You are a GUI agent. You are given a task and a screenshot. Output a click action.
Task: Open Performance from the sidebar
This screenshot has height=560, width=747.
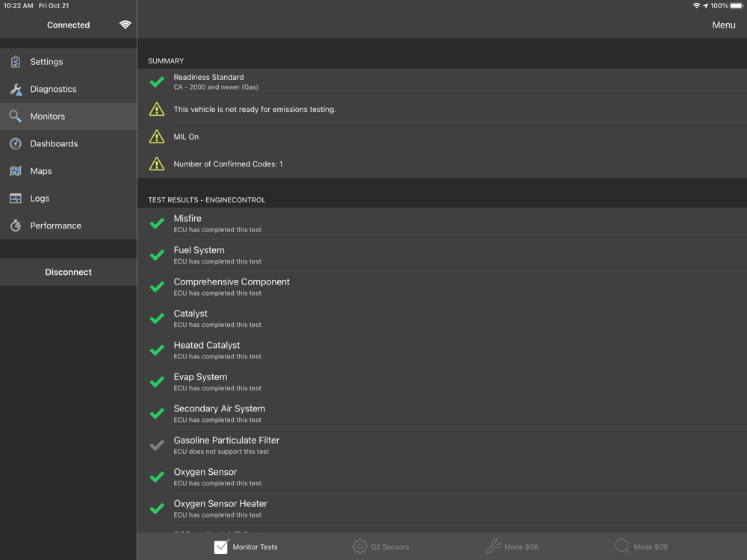[x=69, y=225]
